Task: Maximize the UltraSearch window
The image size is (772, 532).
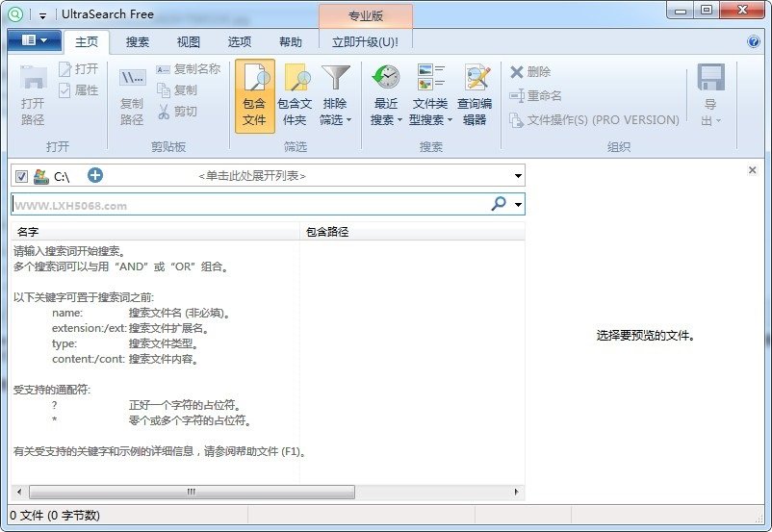Action: tap(707, 11)
